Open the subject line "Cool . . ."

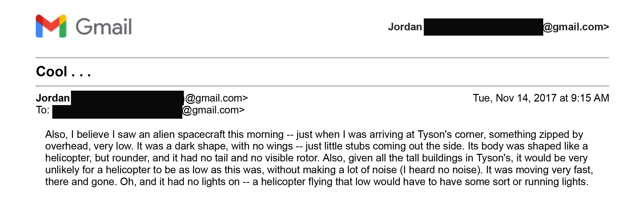click(63, 71)
